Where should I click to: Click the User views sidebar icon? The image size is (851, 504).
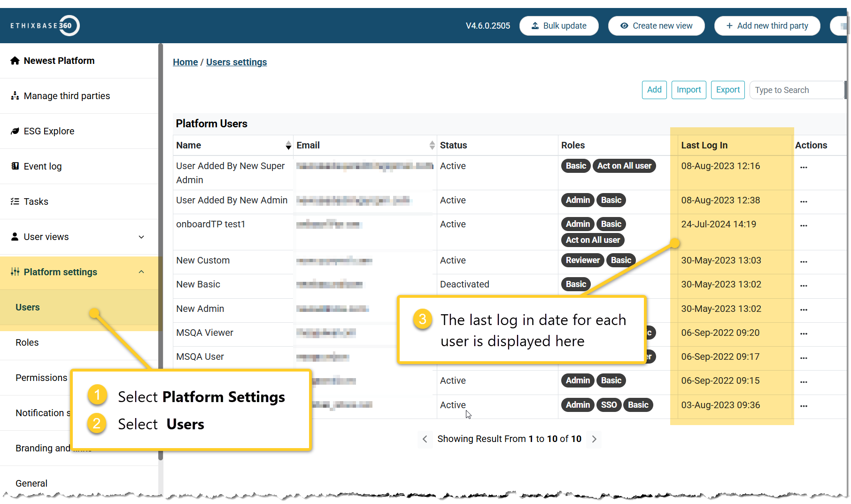(x=15, y=236)
